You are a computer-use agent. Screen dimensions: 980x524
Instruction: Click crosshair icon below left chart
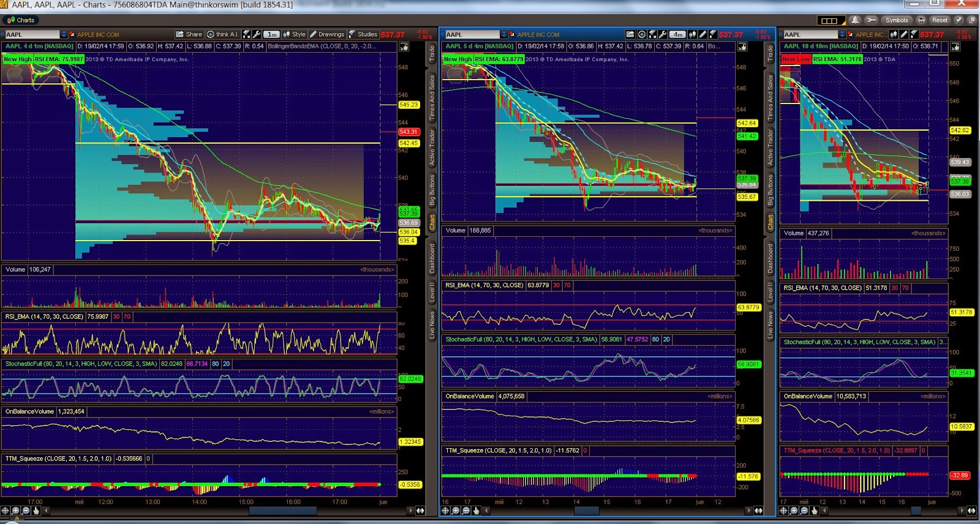(x=5, y=511)
